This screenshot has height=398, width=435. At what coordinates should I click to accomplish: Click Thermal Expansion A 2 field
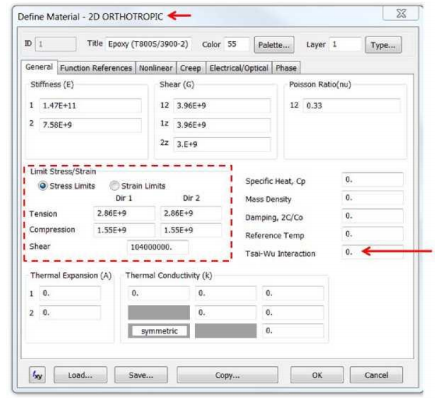70,313
